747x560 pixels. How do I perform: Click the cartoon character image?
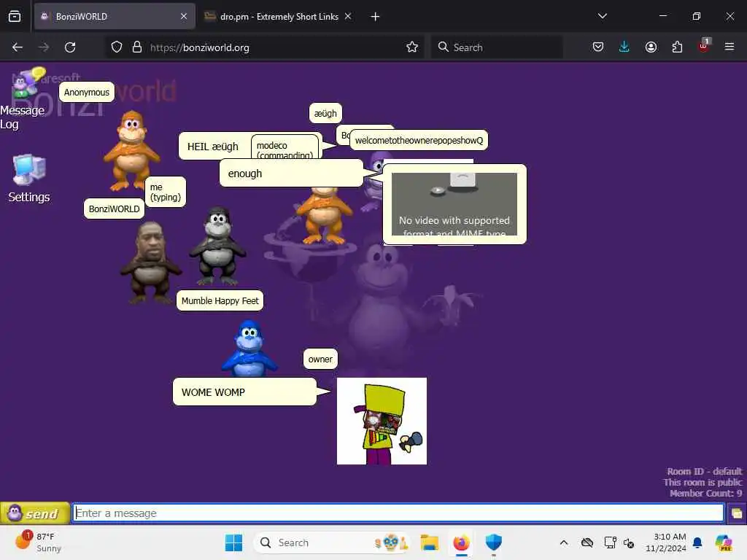coord(382,421)
